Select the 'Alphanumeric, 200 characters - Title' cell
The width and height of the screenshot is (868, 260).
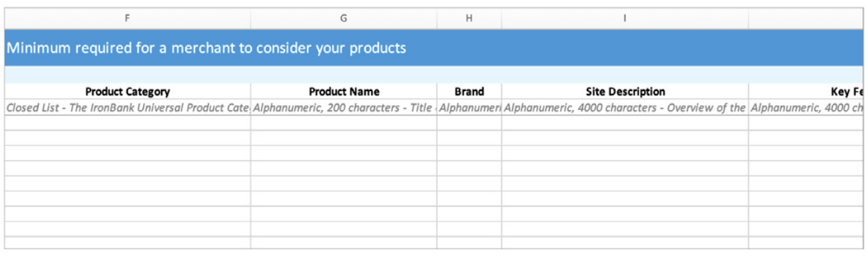pyautogui.click(x=343, y=108)
